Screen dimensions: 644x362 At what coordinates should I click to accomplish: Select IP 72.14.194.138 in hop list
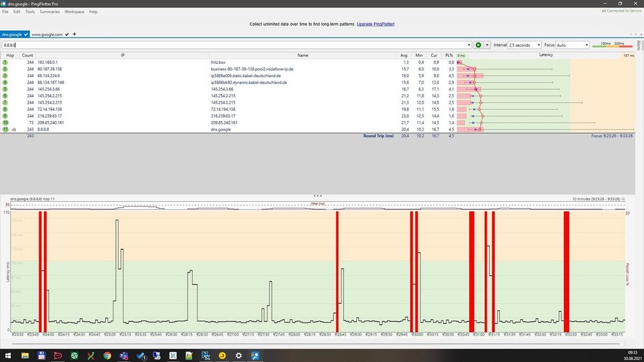click(50, 109)
